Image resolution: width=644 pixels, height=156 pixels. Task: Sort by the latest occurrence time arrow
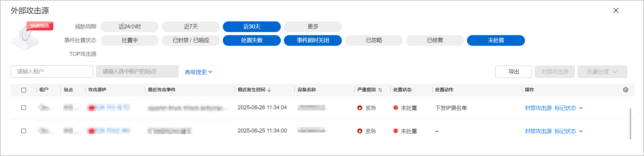coord(269,90)
